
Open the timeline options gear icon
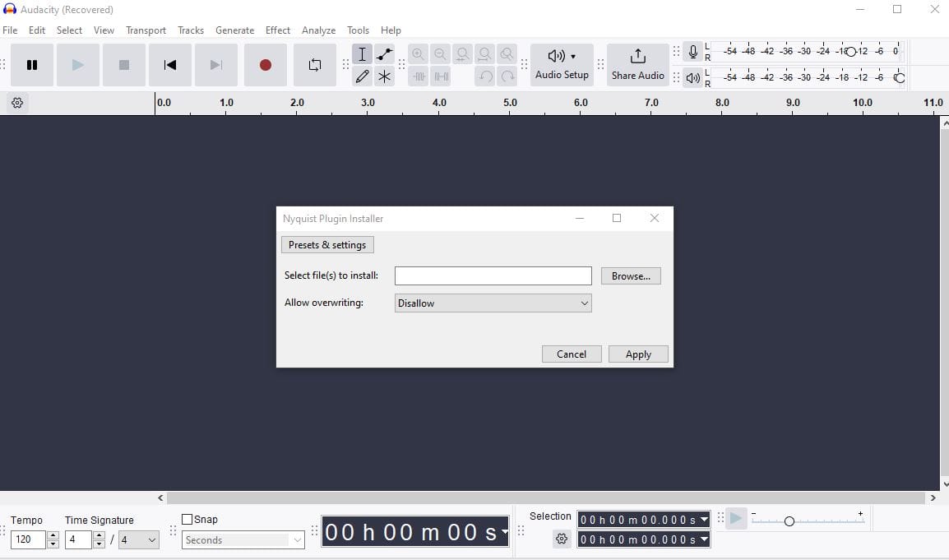click(x=17, y=103)
